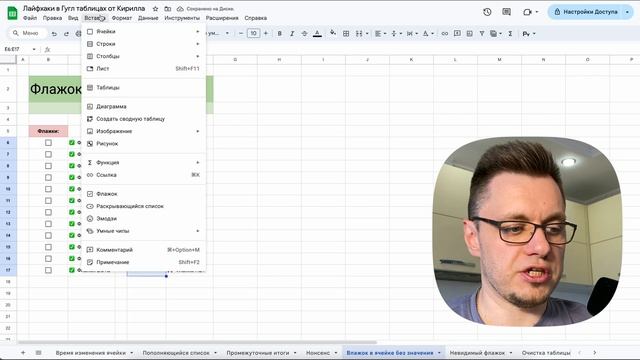Open the Формат menu
The height and width of the screenshot is (360, 640).
click(x=122, y=18)
